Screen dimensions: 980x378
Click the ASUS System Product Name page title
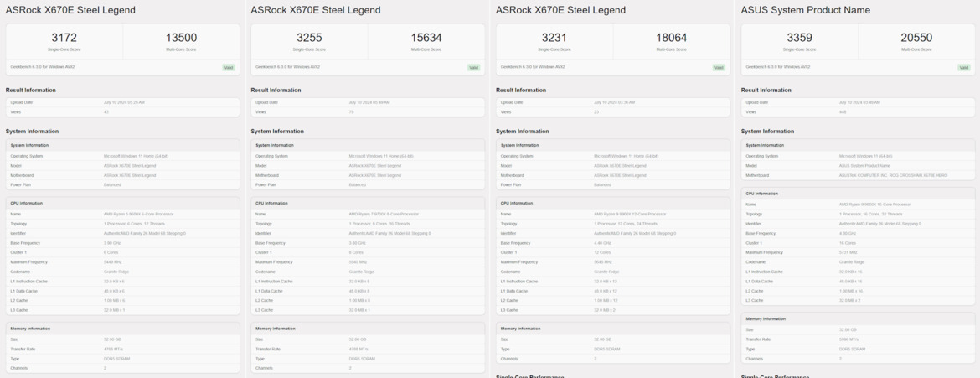coord(806,10)
